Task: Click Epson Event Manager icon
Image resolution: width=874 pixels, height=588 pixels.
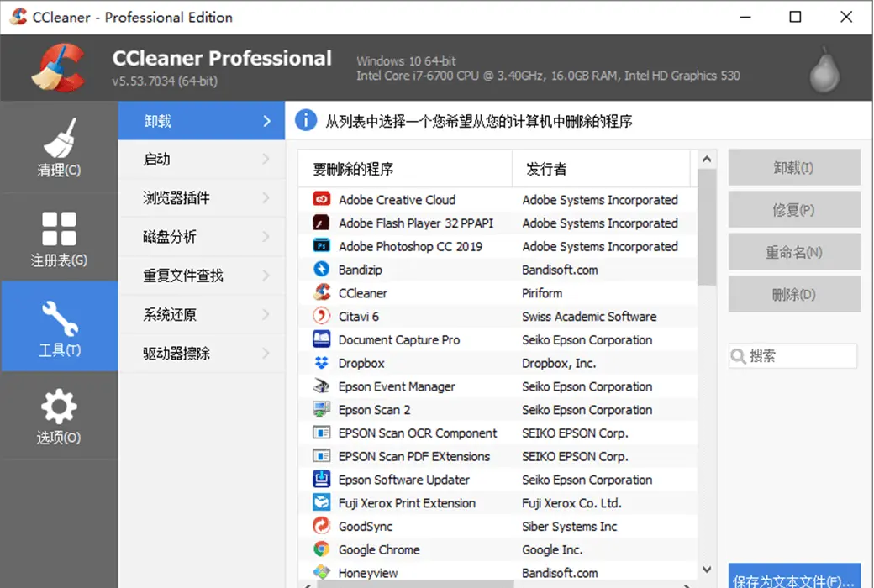Action: point(321,386)
